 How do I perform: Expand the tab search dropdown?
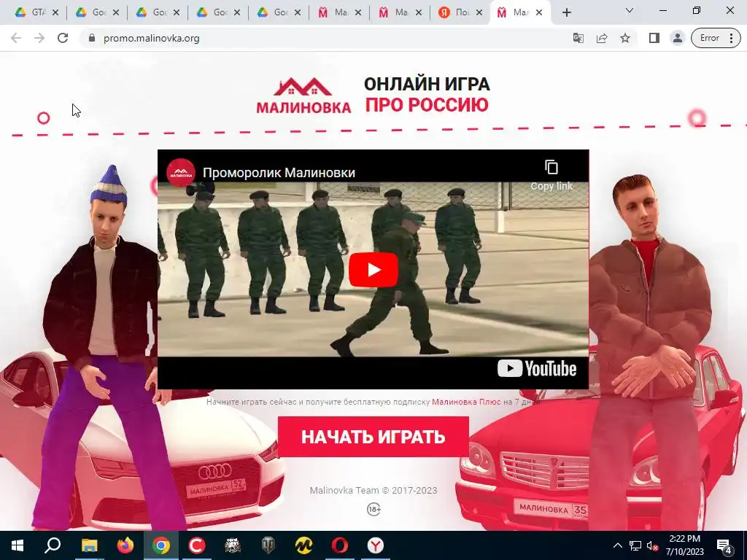click(630, 10)
